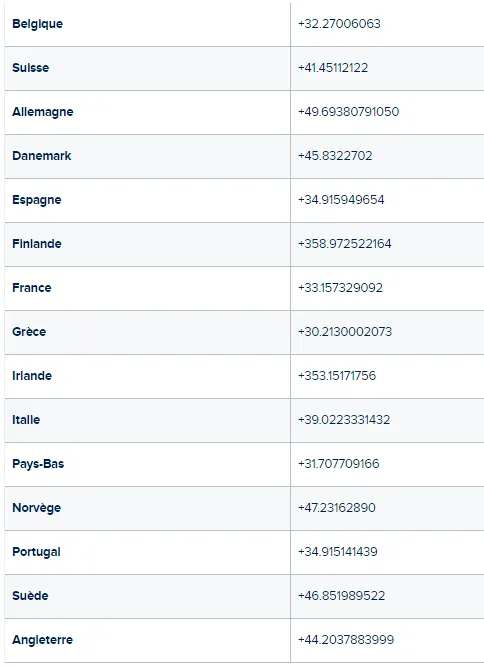This screenshot has height=669, width=484.
Task: Click the Belgique country name
Action: pos(38,24)
